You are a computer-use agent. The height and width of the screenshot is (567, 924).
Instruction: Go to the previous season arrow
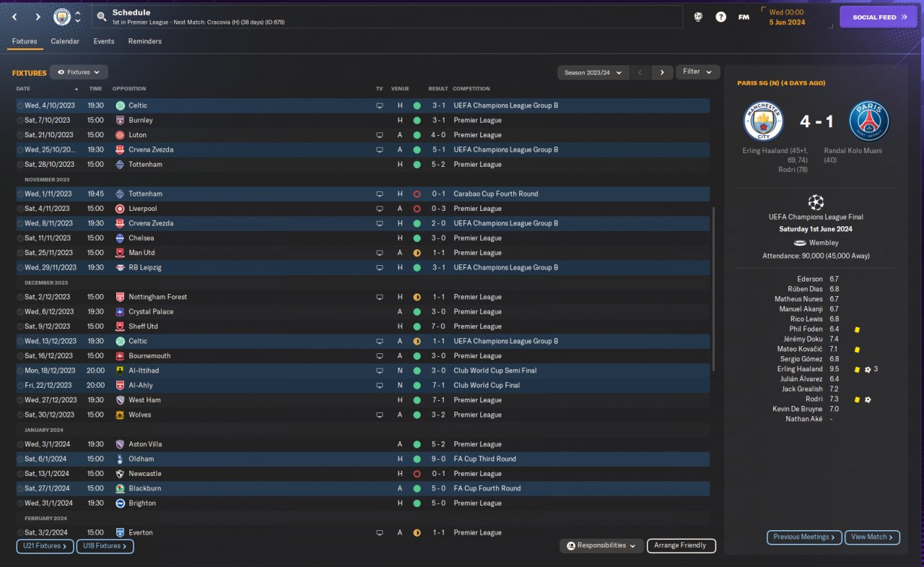coord(640,72)
